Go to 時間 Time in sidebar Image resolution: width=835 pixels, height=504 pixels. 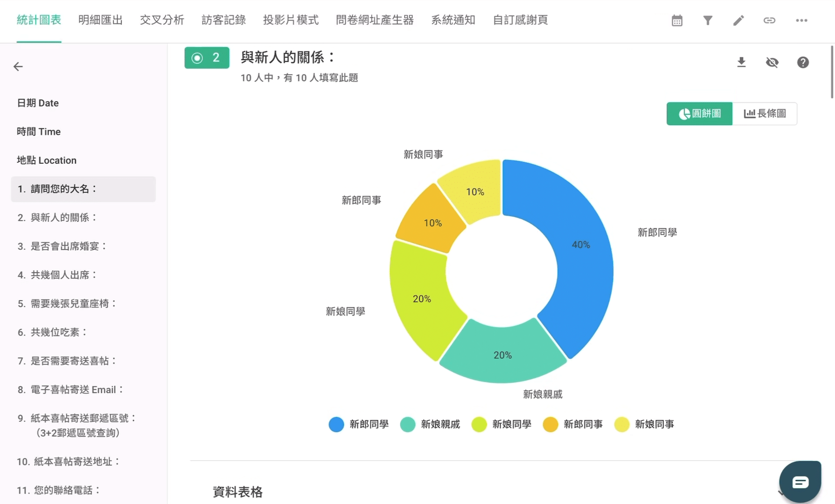coord(39,132)
